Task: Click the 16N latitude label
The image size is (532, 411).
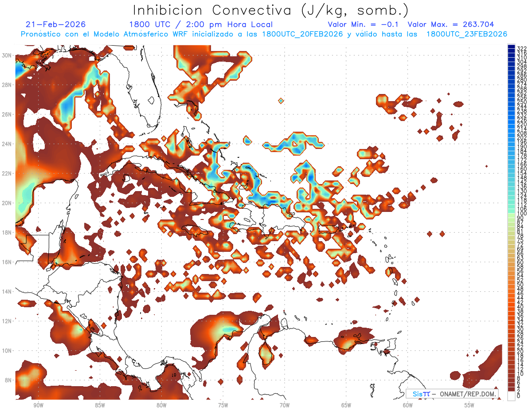Action: [x=7, y=262]
